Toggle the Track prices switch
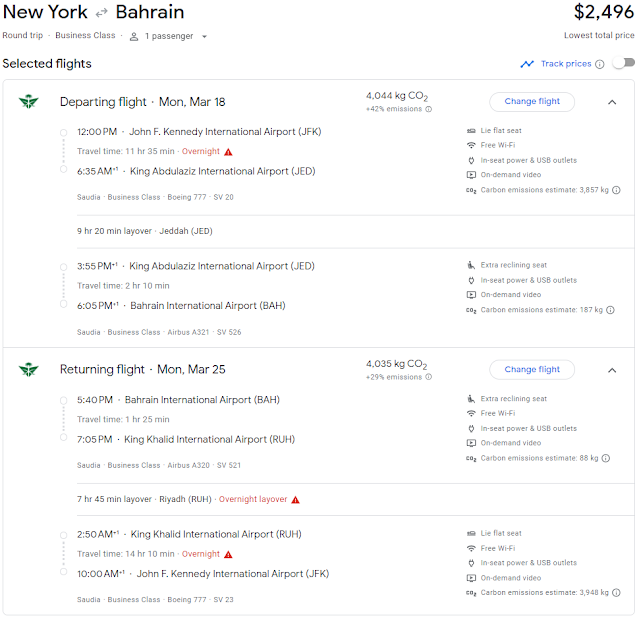The image size is (639, 618). tap(623, 64)
